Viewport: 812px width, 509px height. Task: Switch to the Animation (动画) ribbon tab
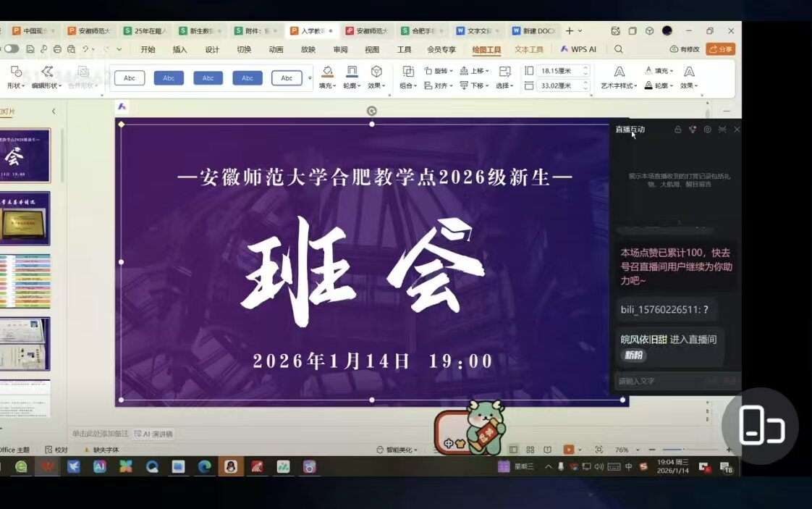276,50
